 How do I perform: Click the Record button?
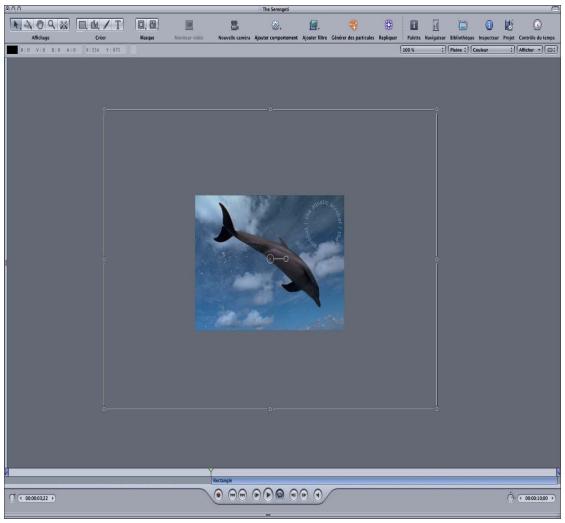(x=218, y=495)
